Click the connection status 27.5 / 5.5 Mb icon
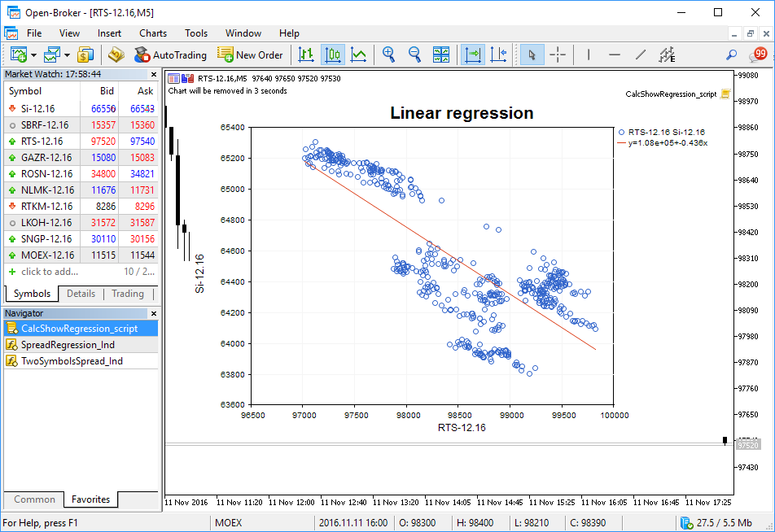The height and width of the screenshot is (532, 775). pos(686,522)
